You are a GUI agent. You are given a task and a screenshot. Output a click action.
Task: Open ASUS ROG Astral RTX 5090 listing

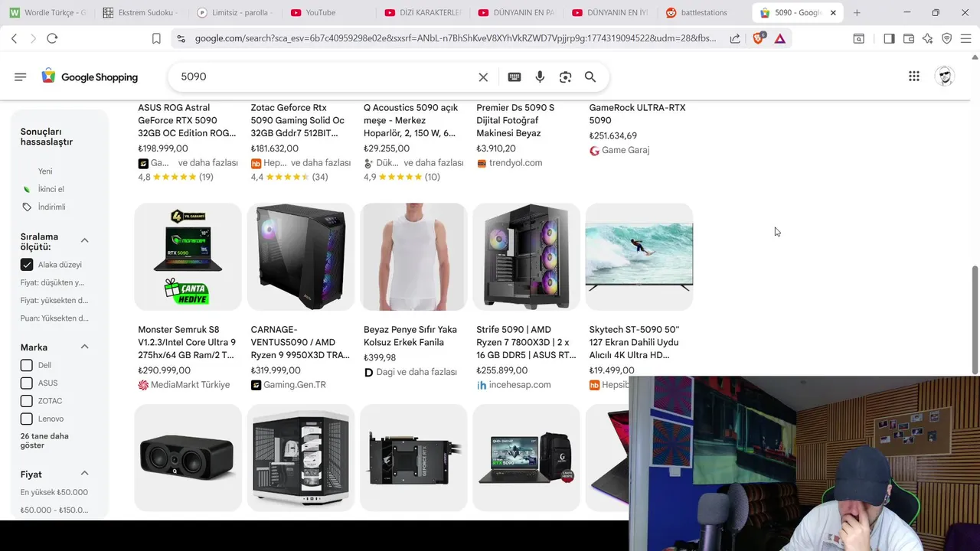tap(188, 120)
